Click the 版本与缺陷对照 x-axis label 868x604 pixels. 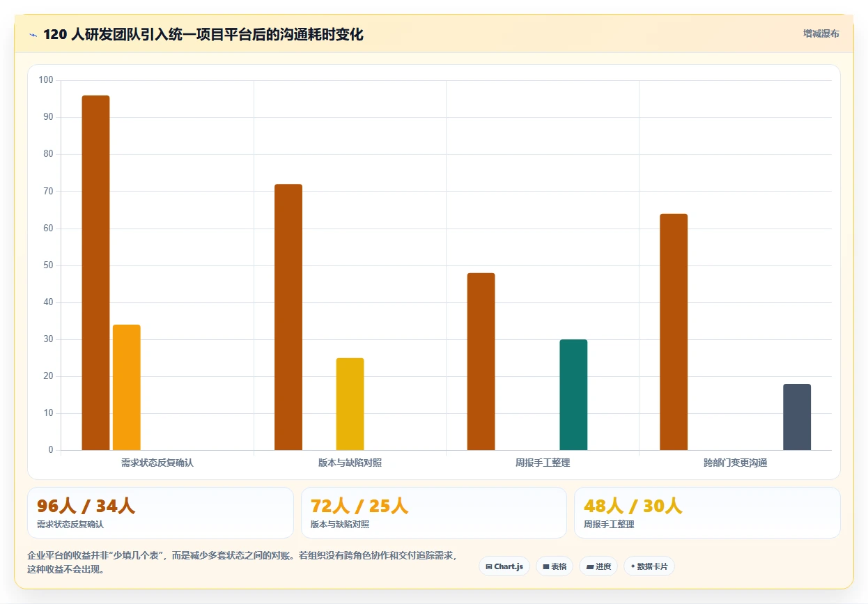[x=350, y=463]
